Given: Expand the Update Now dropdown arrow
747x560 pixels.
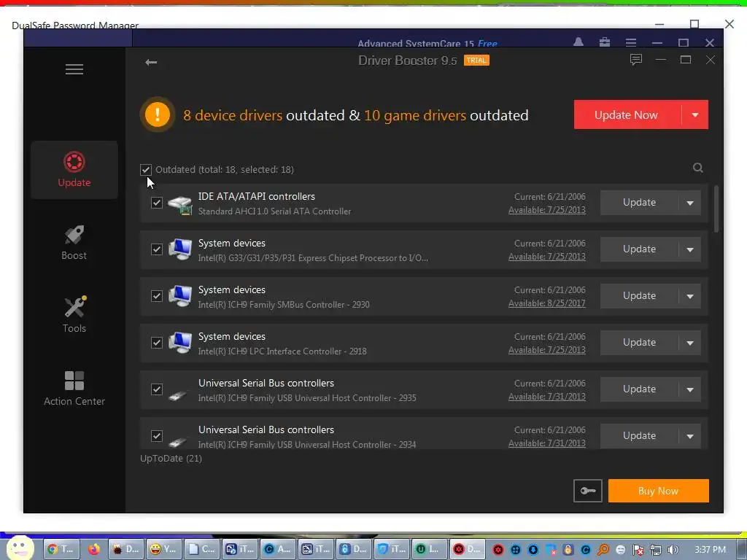Looking at the screenshot, I should (695, 114).
